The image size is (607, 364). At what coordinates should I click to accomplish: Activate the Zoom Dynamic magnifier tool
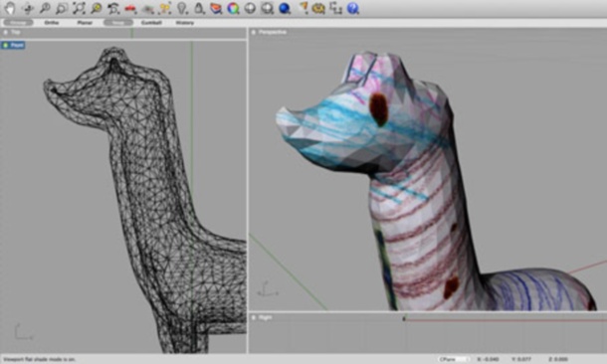click(x=45, y=8)
